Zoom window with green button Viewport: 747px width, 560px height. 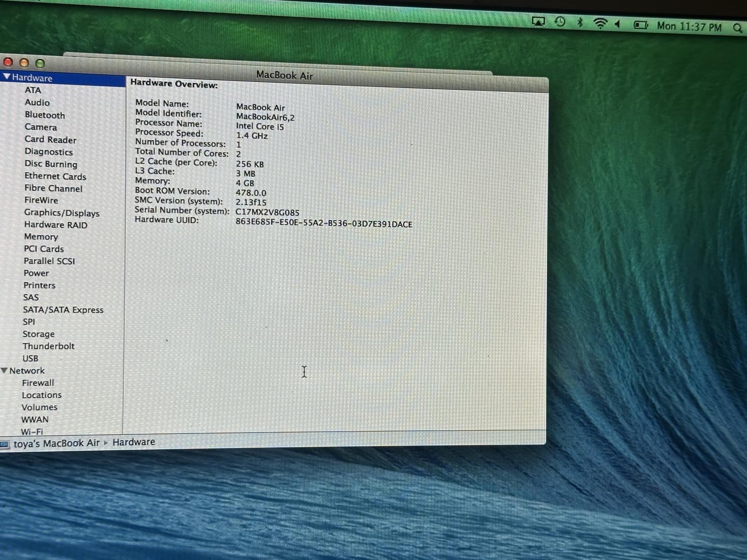tap(40, 63)
